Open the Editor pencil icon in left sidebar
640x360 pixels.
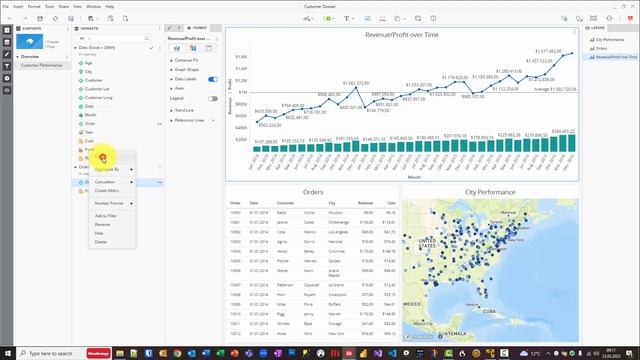tap(7, 54)
